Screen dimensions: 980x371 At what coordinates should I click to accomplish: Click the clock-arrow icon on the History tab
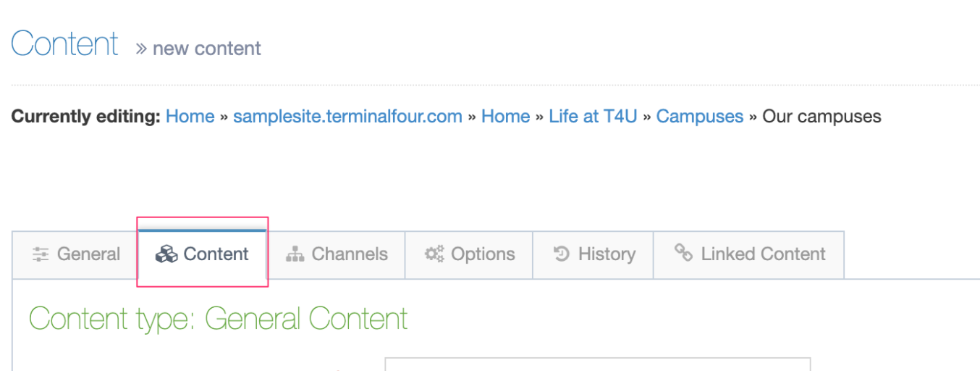click(562, 254)
